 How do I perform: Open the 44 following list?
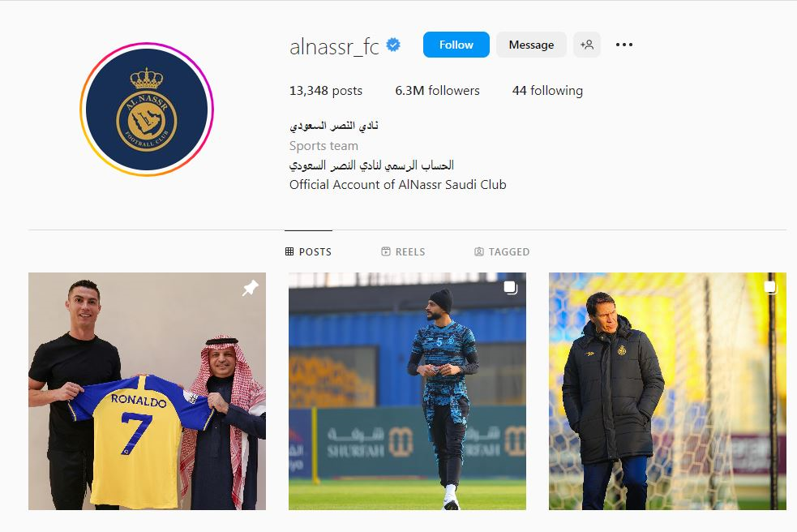[547, 91]
